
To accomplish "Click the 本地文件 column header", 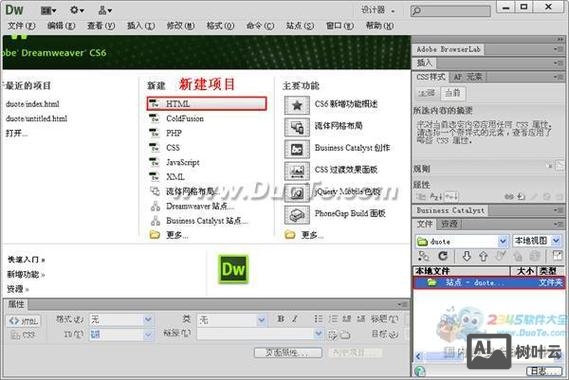I will tap(462, 271).
